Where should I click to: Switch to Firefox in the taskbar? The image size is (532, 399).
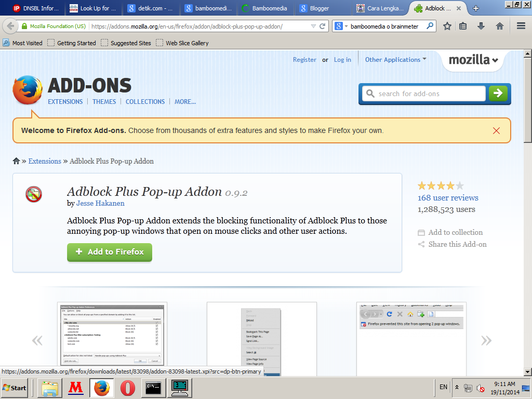[102, 388]
